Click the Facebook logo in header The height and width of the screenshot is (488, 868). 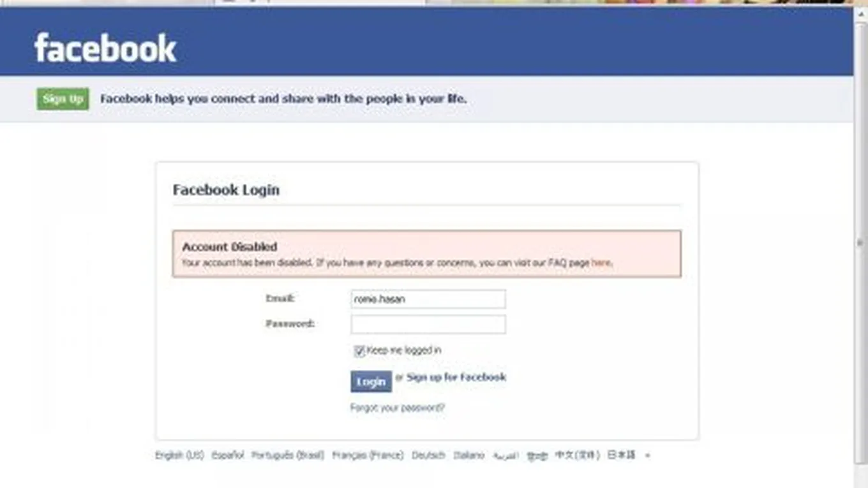pyautogui.click(x=105, y=48)
